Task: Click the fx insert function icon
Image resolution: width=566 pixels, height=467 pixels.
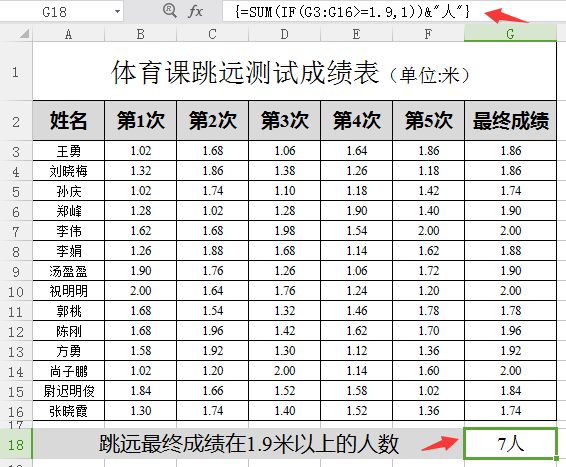Action: [x=195, y=12]
